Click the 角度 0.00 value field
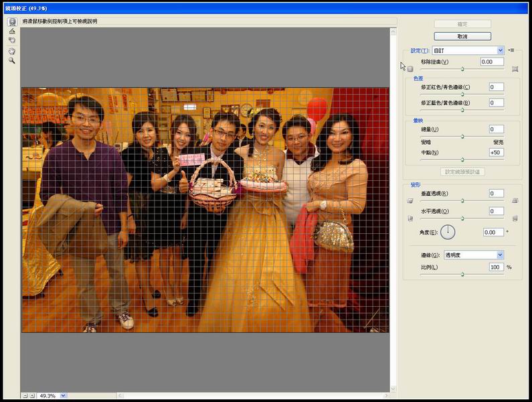This screenshot has width=532, height=402. coord(494,232)
